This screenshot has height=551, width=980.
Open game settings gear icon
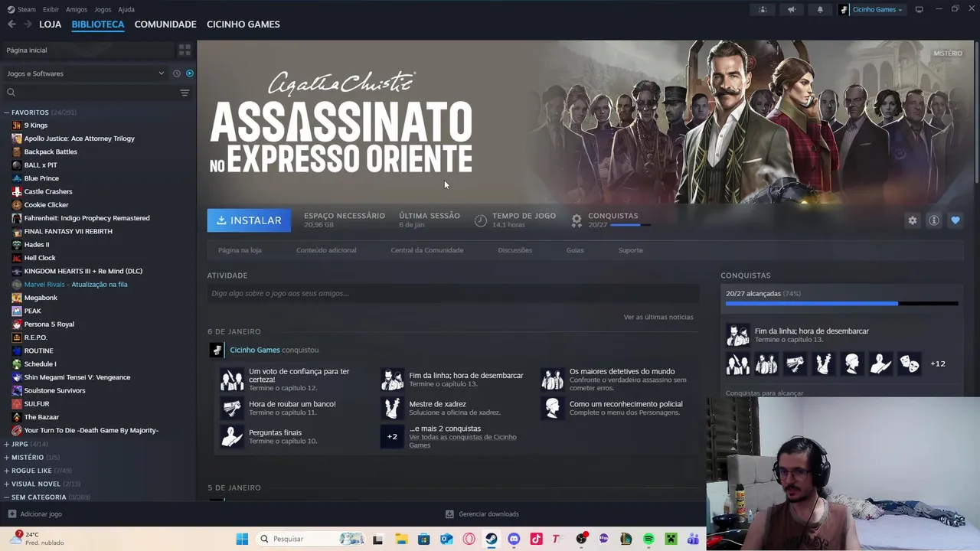912,220
